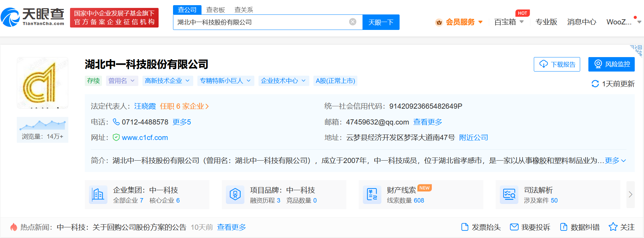
Task: Click 更多5 phone numbers link
Action: (x=182, y=122)
